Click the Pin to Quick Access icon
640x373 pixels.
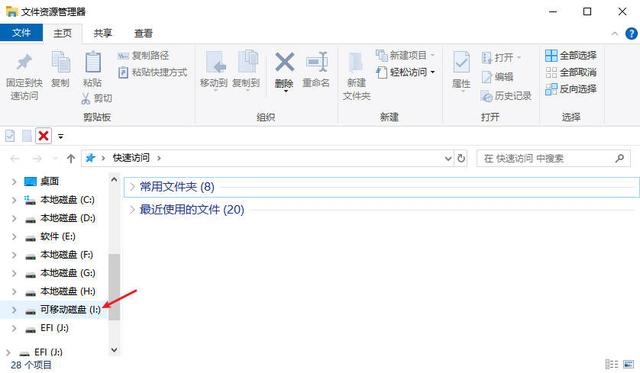click(x=24, y=62)
